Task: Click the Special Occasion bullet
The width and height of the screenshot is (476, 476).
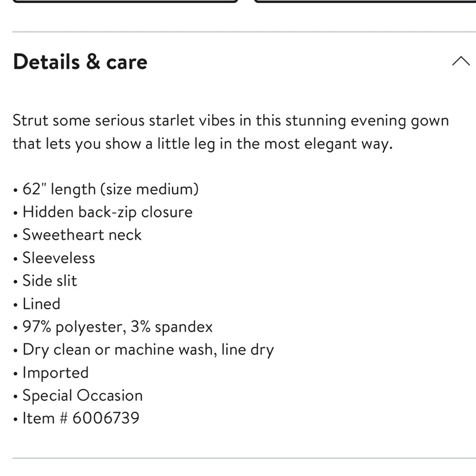Action: point(82,396)
